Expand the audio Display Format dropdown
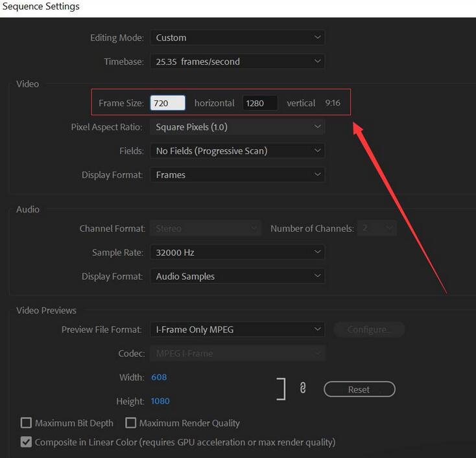 [237, 276]
